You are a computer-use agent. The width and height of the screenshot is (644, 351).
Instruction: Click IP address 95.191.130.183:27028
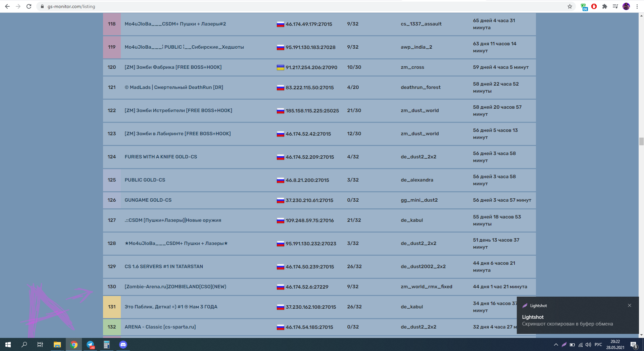coord(310,47)
